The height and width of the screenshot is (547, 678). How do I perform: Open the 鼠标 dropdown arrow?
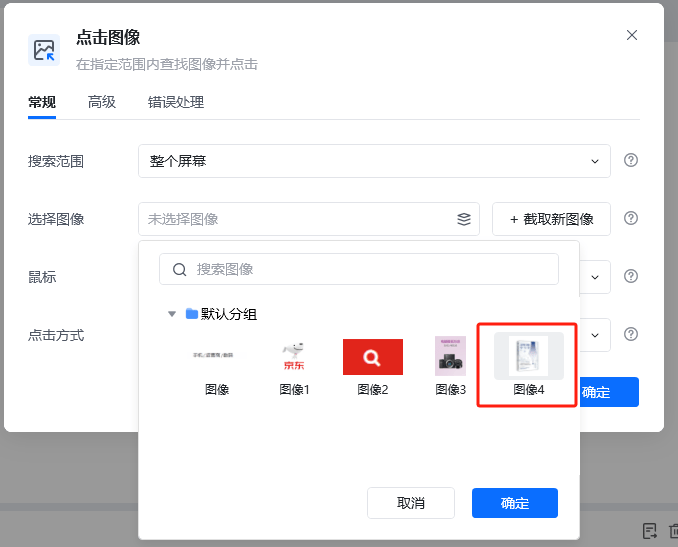[x=595, y=277]
